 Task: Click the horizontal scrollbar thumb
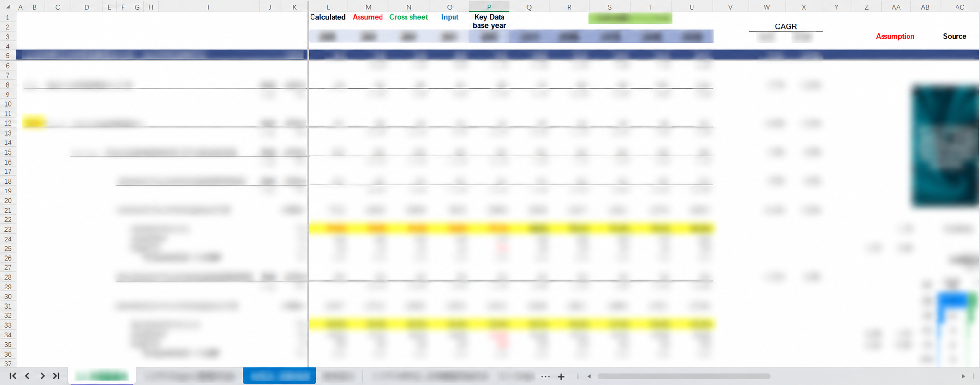[684, 376]
